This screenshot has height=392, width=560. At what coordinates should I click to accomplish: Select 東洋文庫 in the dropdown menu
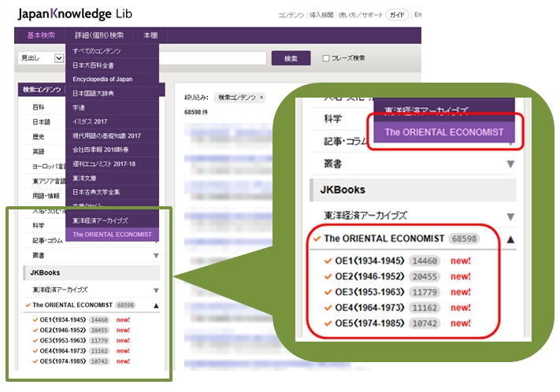(x=112, y=178)
